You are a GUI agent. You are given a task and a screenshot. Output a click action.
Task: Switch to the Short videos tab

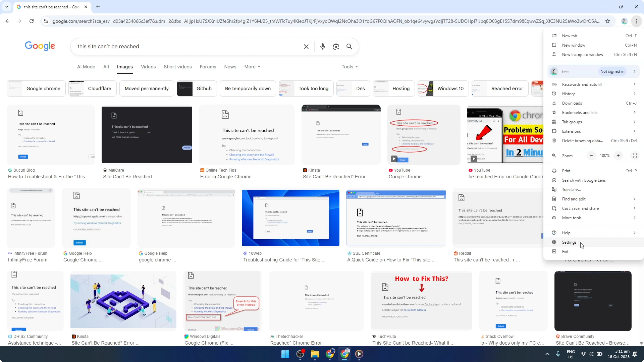(178, 67)
